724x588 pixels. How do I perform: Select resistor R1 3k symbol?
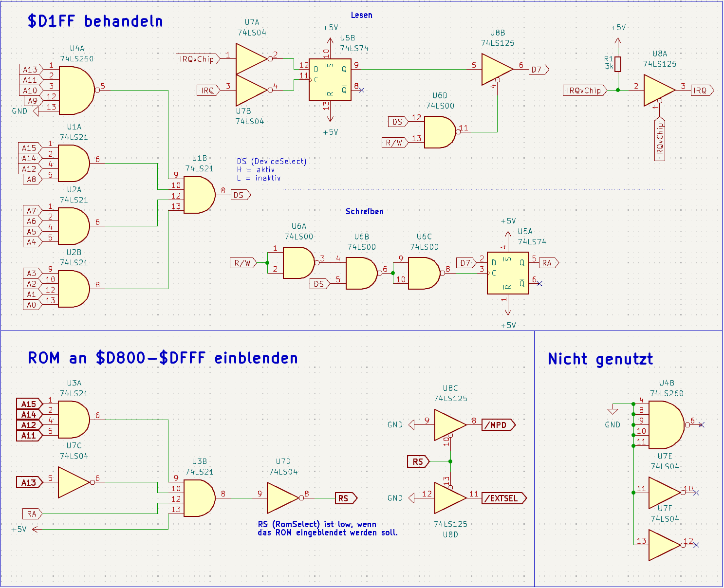click(618, 64)
